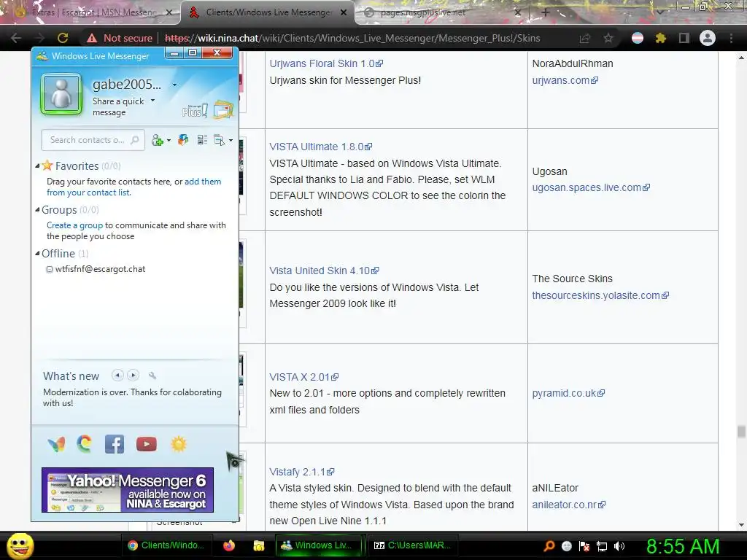747x560 pixels.
Task: Click the Favorites star icon
Action: coord(47,166)
